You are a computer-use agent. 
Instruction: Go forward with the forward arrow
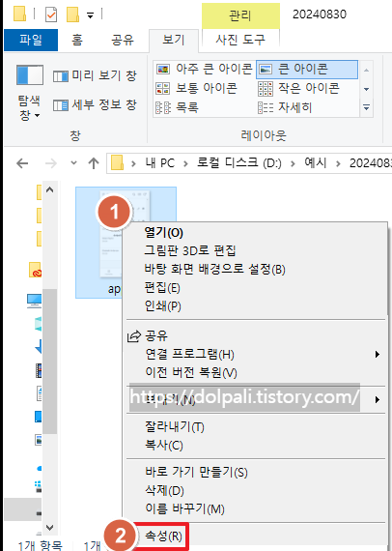[51, 163]
